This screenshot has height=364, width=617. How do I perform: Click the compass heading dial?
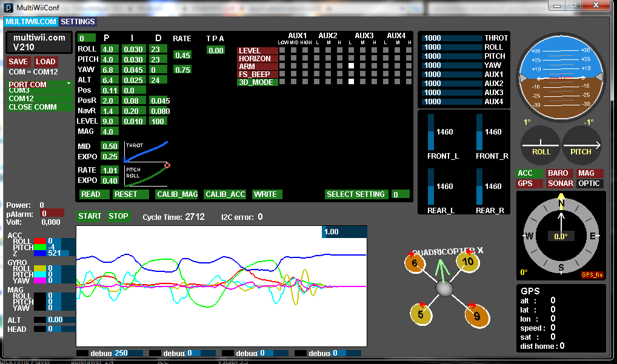point(561,236)
